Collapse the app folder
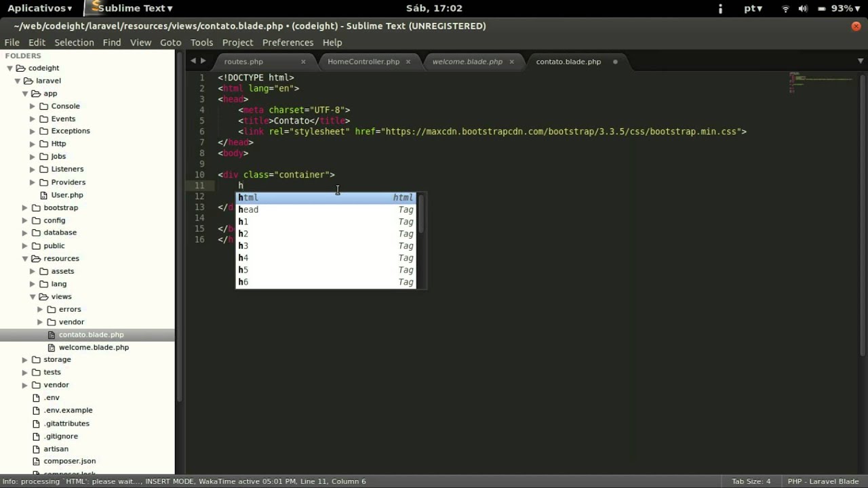868x488 pixels. pos(25,94)
